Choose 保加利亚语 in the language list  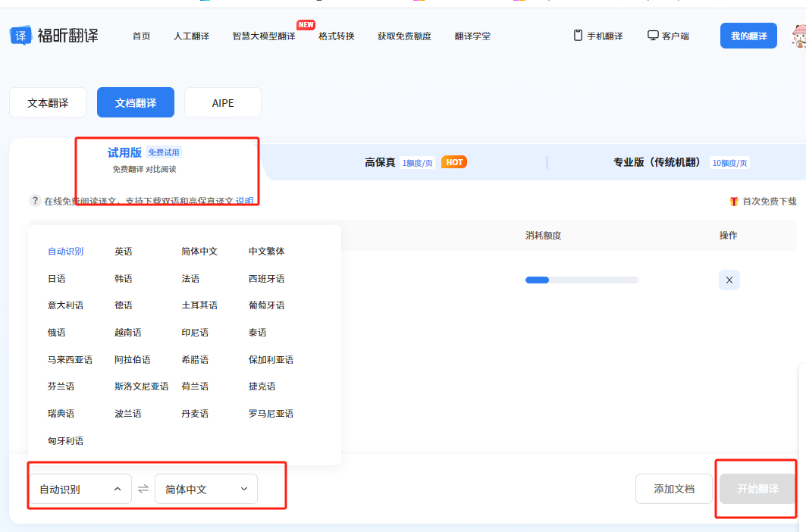coord(271,360)
